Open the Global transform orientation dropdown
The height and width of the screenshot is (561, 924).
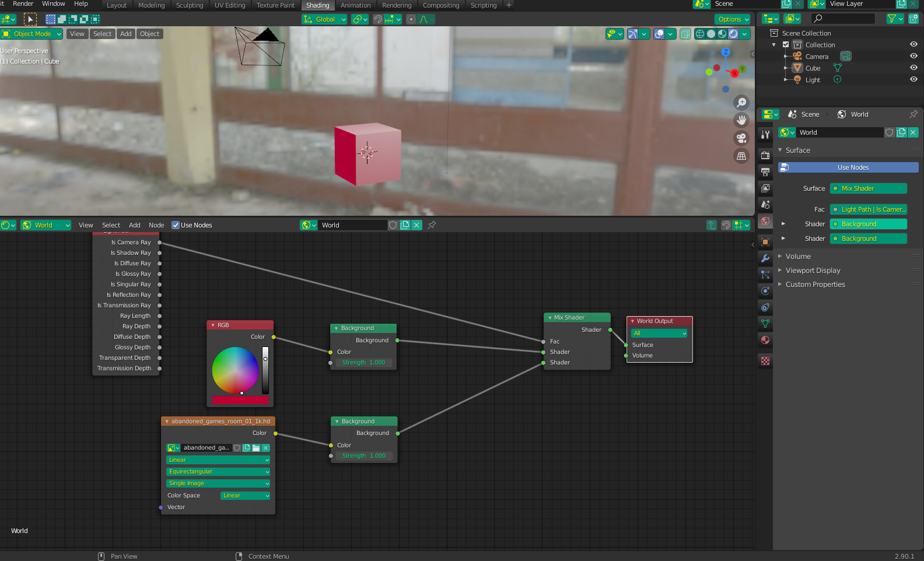324,19
